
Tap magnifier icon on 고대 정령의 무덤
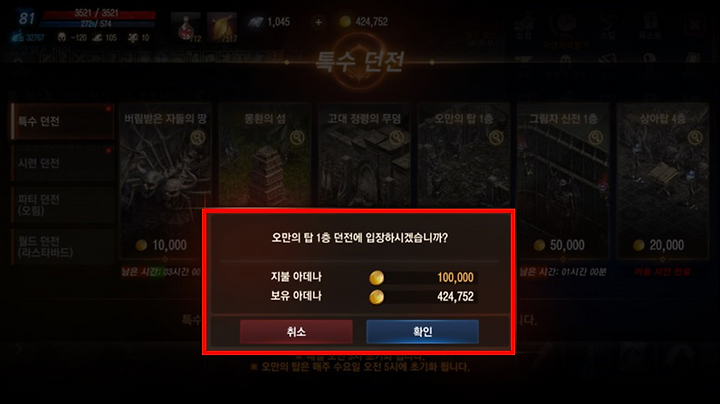(397, 137)
